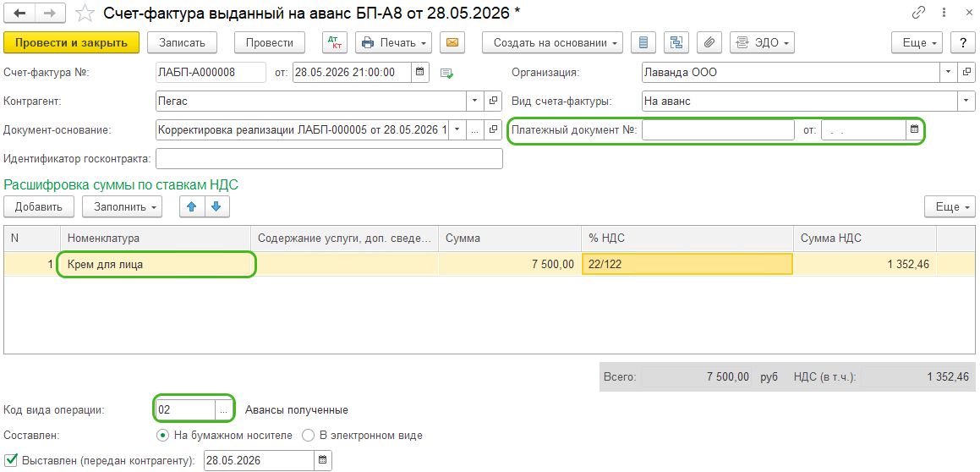Viewport: 980px width, 472px height.
Task: Expand the Контрагент dropdown list
Action: (475, 101)
